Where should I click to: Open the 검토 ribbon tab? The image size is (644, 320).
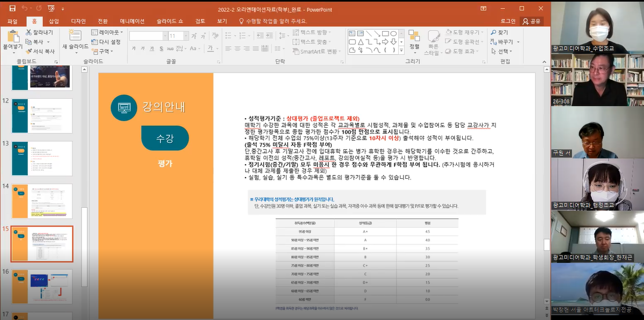click(x=200, y=21)
